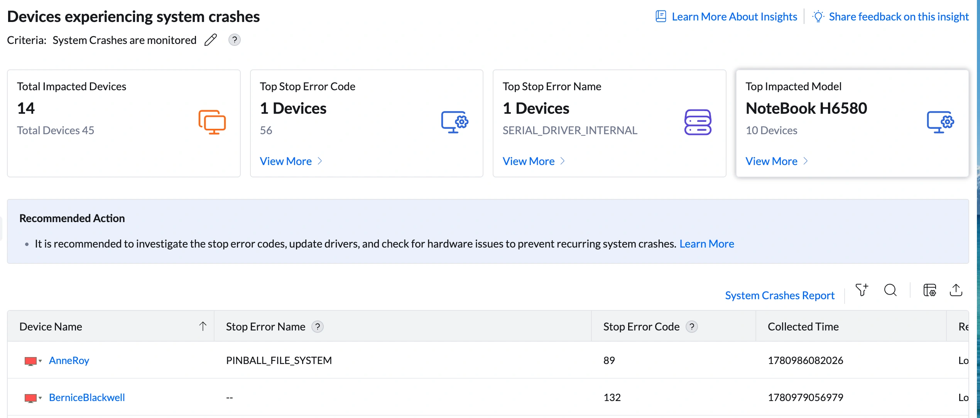Open Stop Error Code help icon
980x418 pixels.
692,327
